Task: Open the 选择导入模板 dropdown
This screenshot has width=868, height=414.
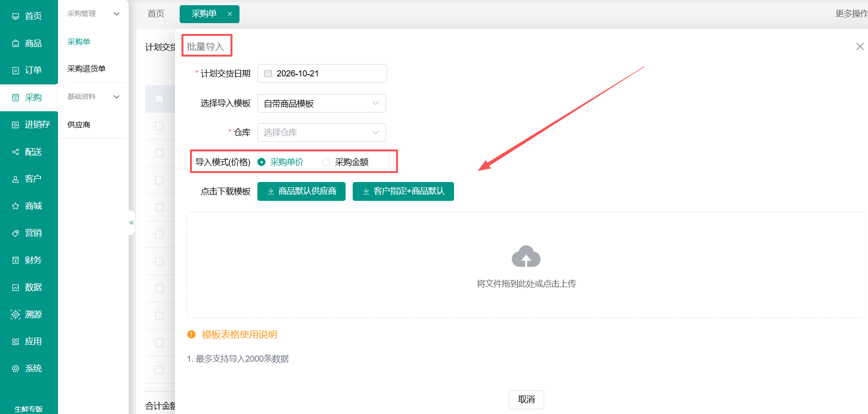Action: (322, 103)
